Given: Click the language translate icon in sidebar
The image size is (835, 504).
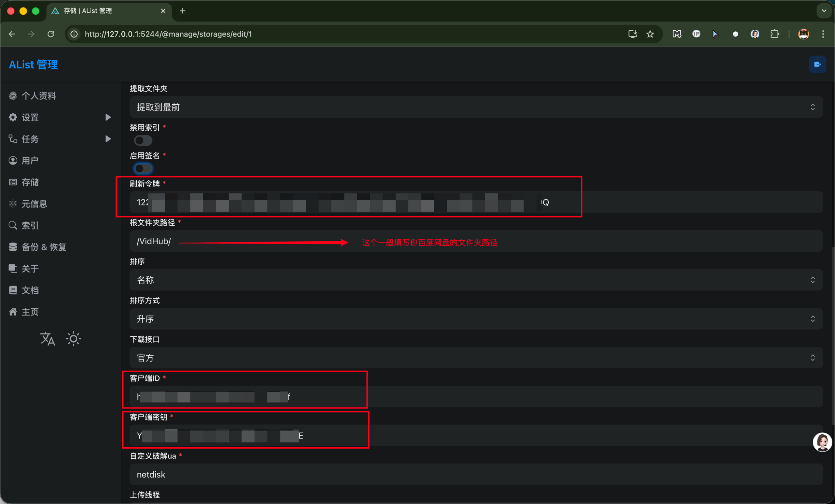Looking at the screenshot, I should pos(47,339).
